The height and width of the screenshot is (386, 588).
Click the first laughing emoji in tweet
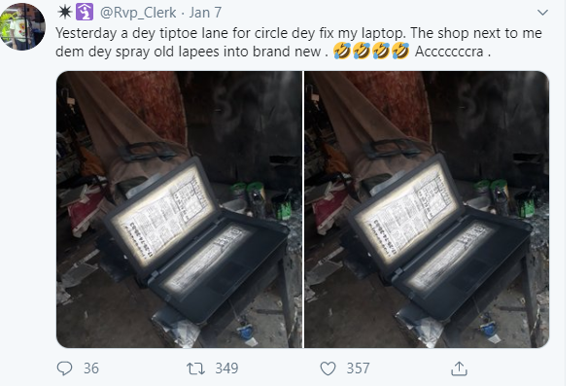tap(342, 51)
